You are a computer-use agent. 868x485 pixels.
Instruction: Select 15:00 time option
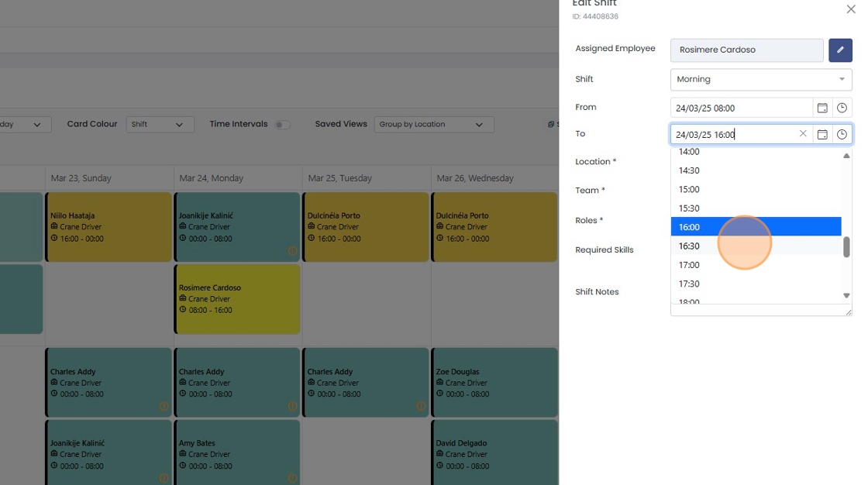756,189
